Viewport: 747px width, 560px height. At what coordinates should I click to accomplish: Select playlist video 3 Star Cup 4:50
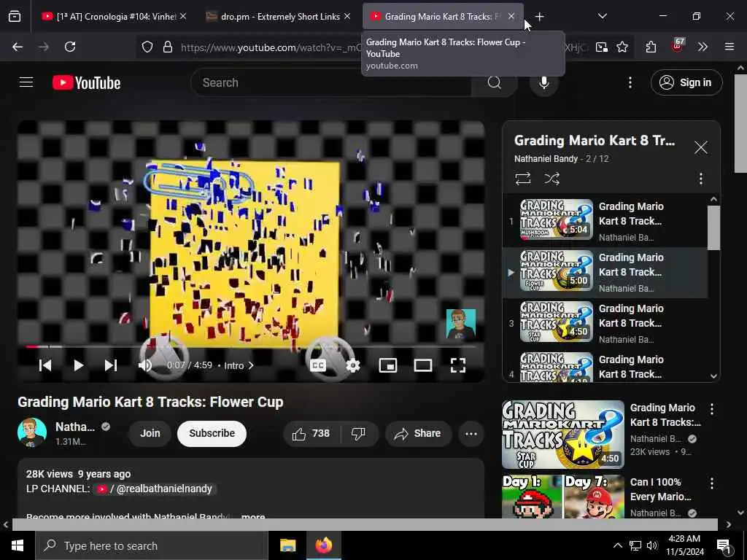point(605,323)
